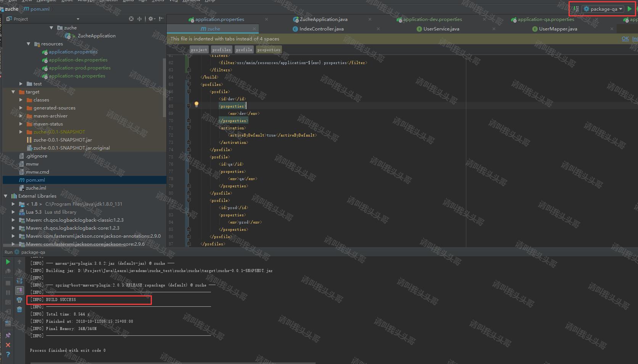Close the IndexController.java tab
Image resolution: width=638 pixels, height=364 pixels.
[378, 29]
